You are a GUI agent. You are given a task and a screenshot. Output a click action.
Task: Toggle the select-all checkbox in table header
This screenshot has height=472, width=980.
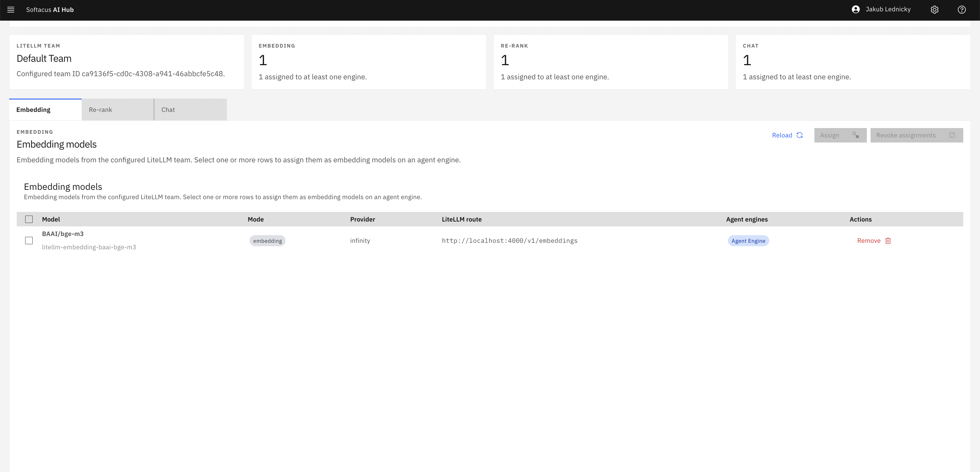pyautogui.click(x=29, y=219)
